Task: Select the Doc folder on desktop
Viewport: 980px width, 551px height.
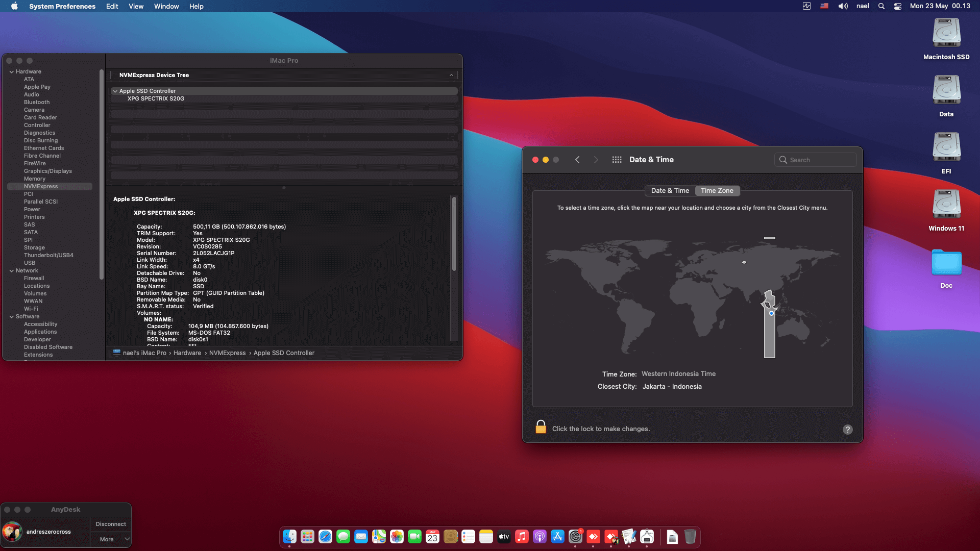Action: pos(946,262)
